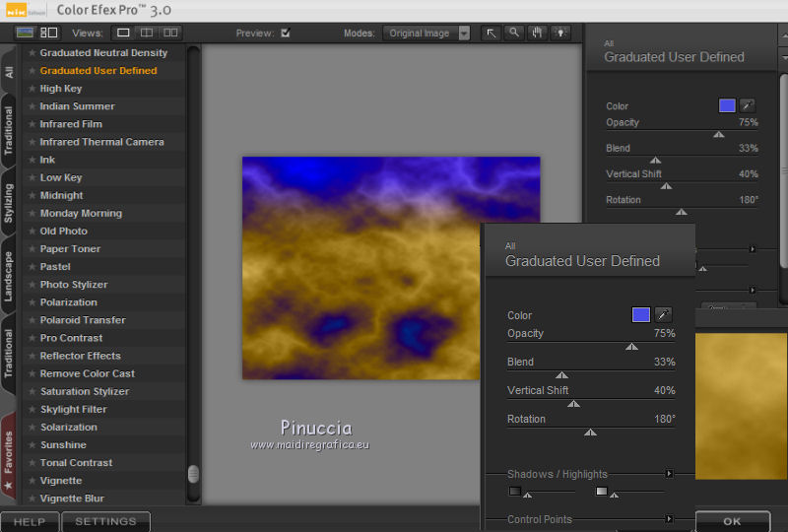
Task: Open the Favorites tab
Action: click(x=9, y=455)
